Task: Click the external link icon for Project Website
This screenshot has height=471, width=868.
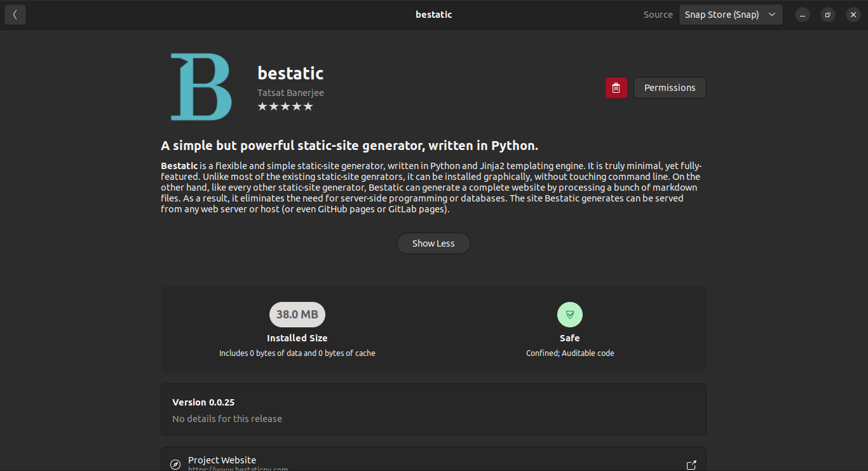Action: coord(691,465)
